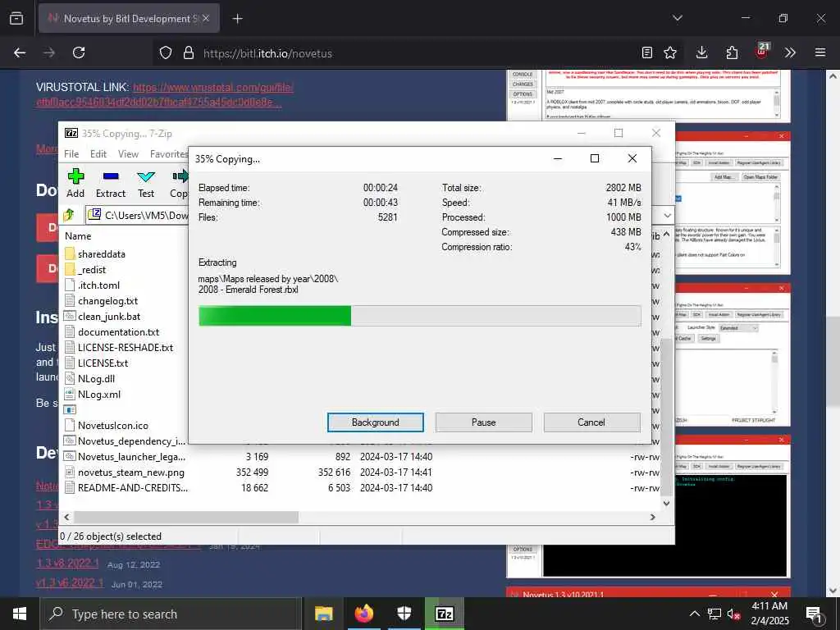Image resolution: width=840 pixels, height=630 pixels.
Task: Toggle reader view in Firefox
Action: (x=647, y=52)
